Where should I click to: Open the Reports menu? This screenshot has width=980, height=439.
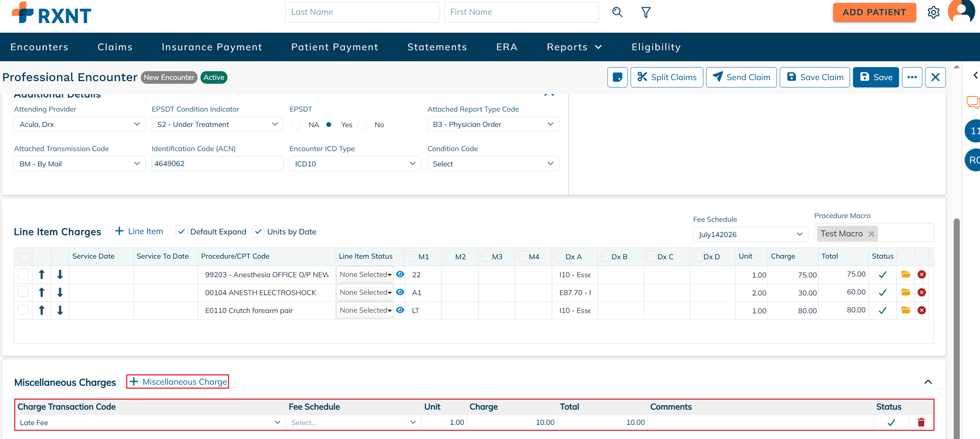click(574, 47)
